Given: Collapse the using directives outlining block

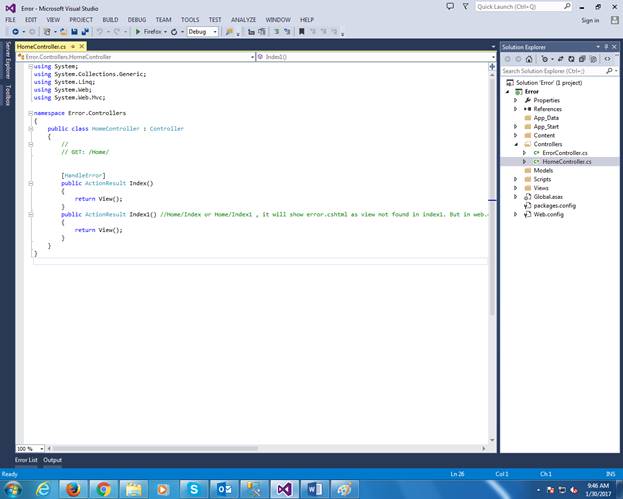Looking at the screenshot, I should coord(31,66).
